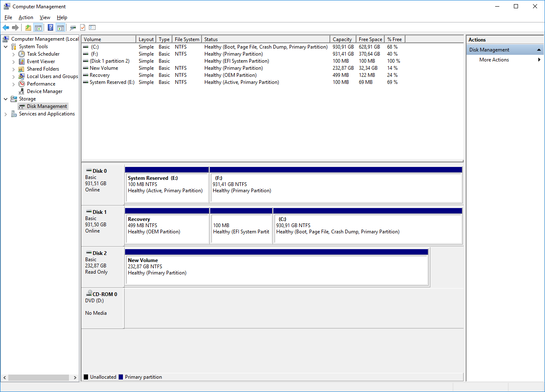Image resolution: width=545 pixels, height=392 pixels.
Task: Click the Computer Management title bar icon
Action: pos(7,6)
